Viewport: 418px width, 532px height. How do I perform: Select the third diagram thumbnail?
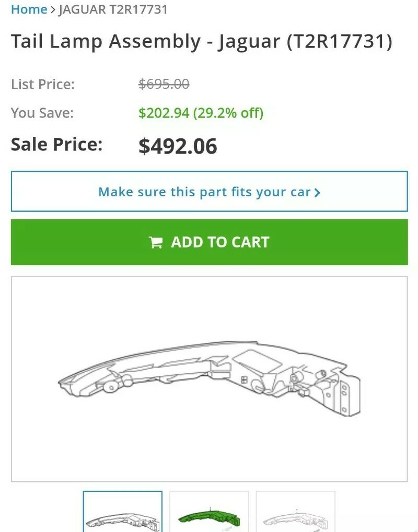point(295,513)
